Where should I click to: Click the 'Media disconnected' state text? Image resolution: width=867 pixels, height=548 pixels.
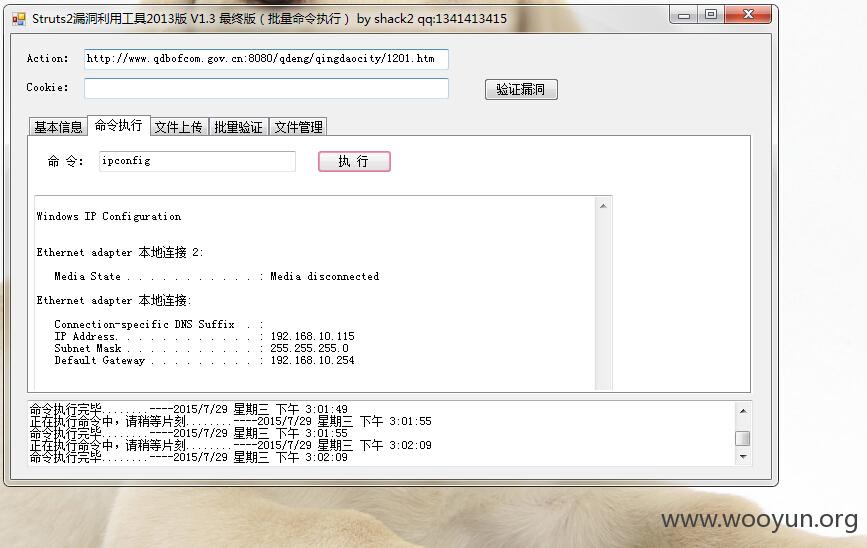(325, 276)
